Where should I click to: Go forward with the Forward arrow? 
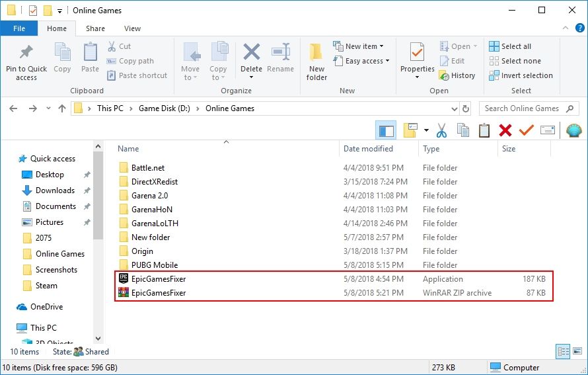[x=33, y=108]
